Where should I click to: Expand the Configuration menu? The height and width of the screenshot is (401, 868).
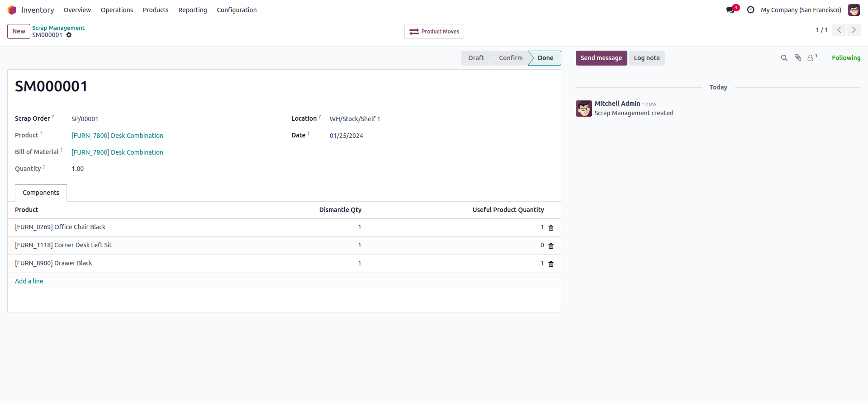pos(237,10)
